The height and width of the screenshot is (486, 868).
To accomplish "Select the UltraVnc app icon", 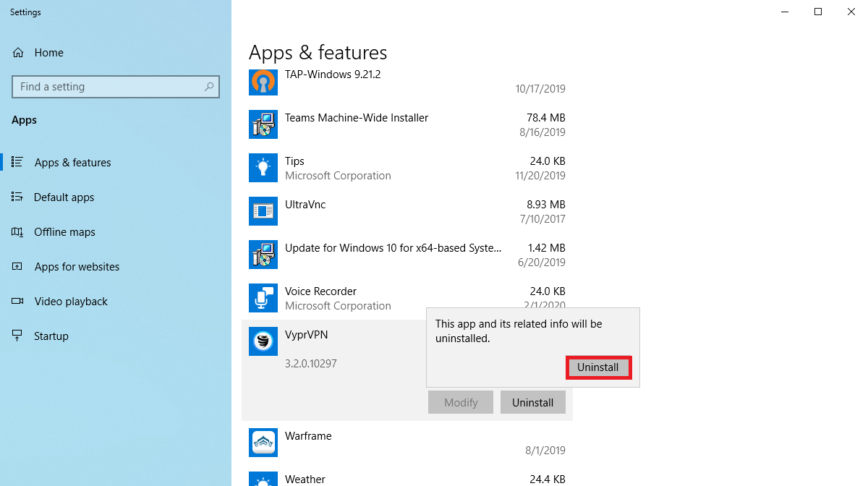I will coord(263,211).
